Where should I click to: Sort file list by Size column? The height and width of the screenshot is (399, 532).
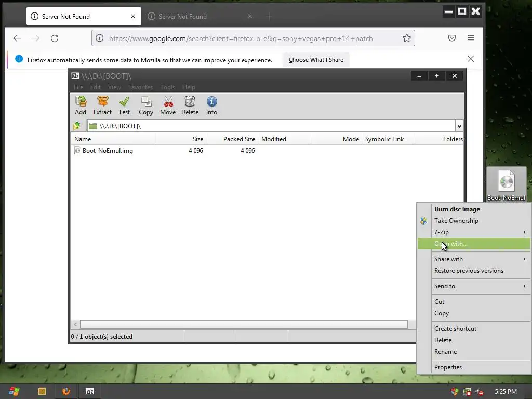coord(180,139)
